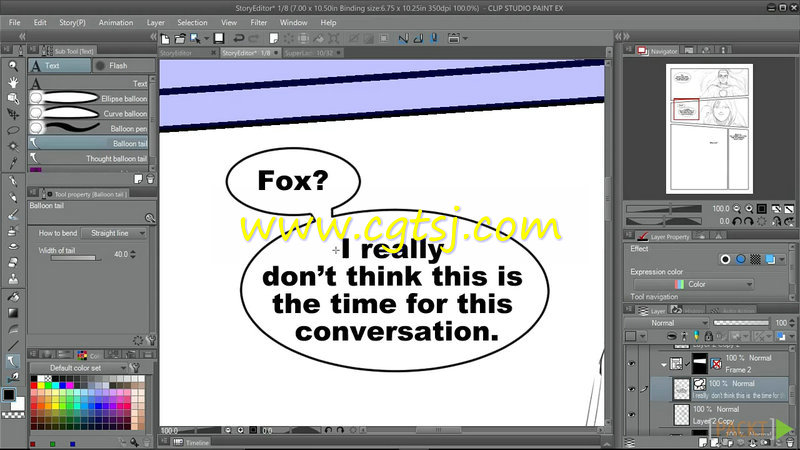Select the Gradient tool
This screenshot has width=800, height=450.
[13, 313]
